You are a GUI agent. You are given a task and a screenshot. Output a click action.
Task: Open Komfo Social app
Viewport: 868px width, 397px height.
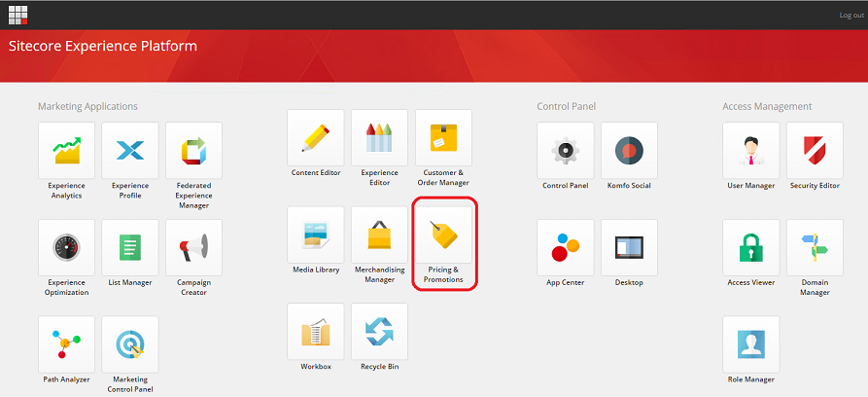630,150
